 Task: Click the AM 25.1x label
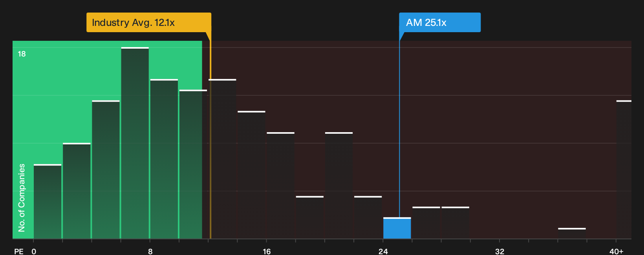tap(440, 22)
